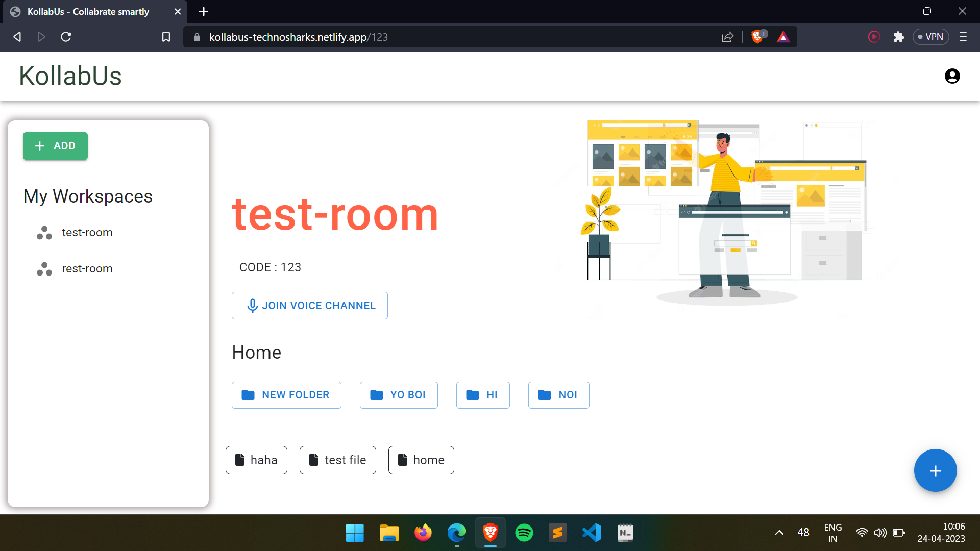Select the rest-room workspace in the sidebar
The image size is (980, 551).
pos(87,268)
